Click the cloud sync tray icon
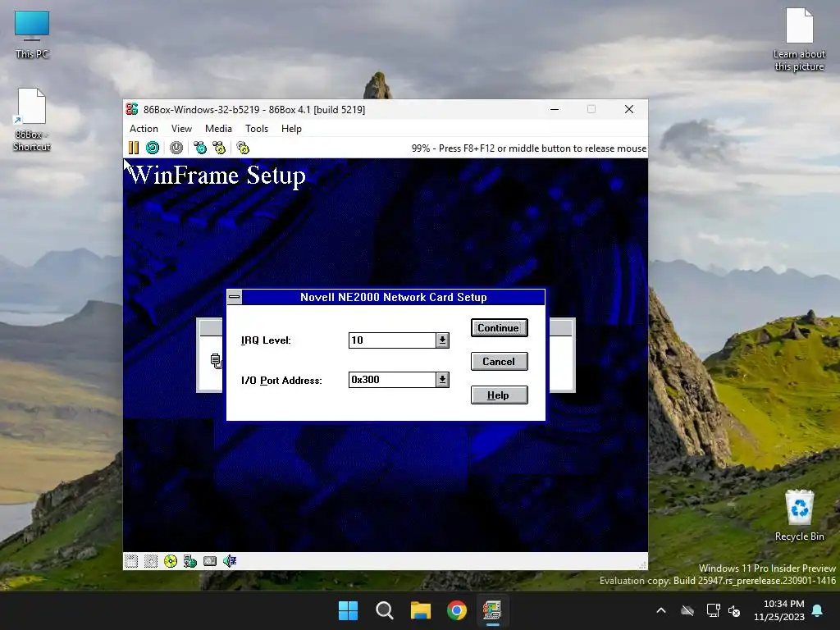This screenshot has width=840, height=630. click(x=687, y=610)
